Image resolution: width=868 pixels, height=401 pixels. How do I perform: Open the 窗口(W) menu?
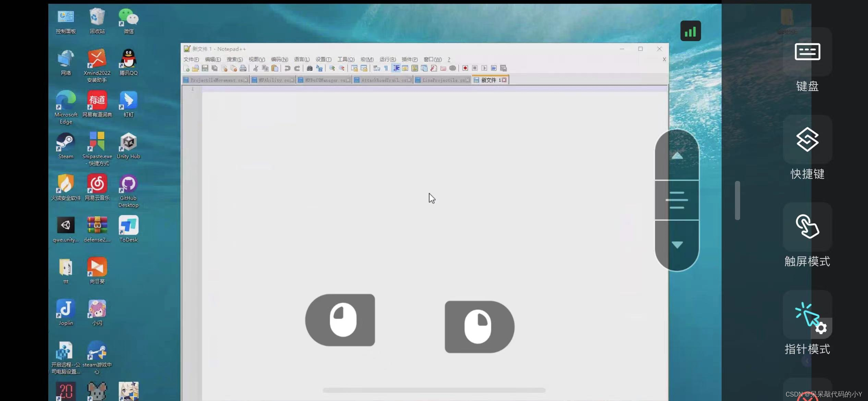[x=433, y=59]
